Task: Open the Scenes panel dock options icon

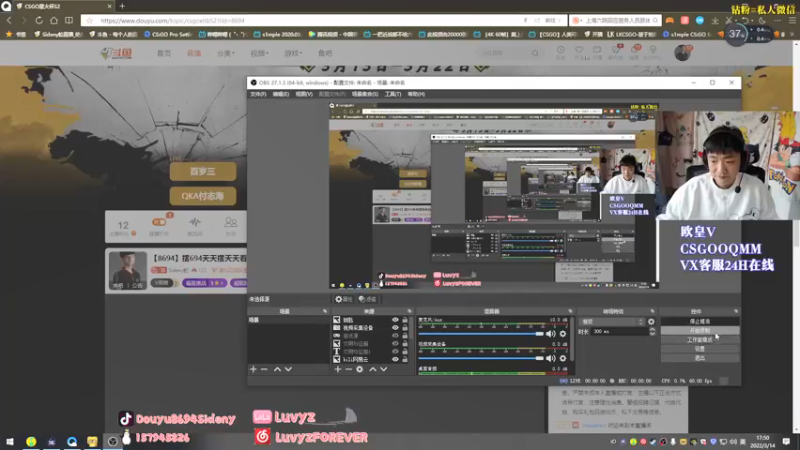Action: (x=325, y=311)
